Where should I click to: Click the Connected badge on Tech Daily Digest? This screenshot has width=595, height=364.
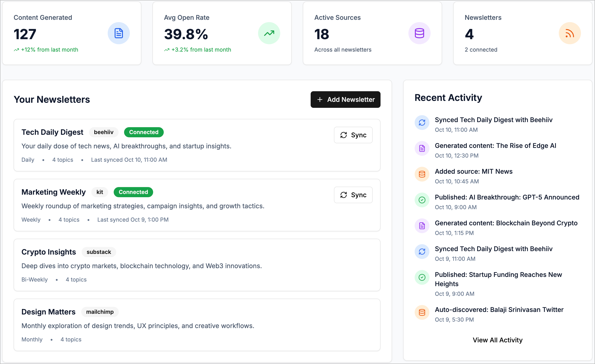[144, 132]
